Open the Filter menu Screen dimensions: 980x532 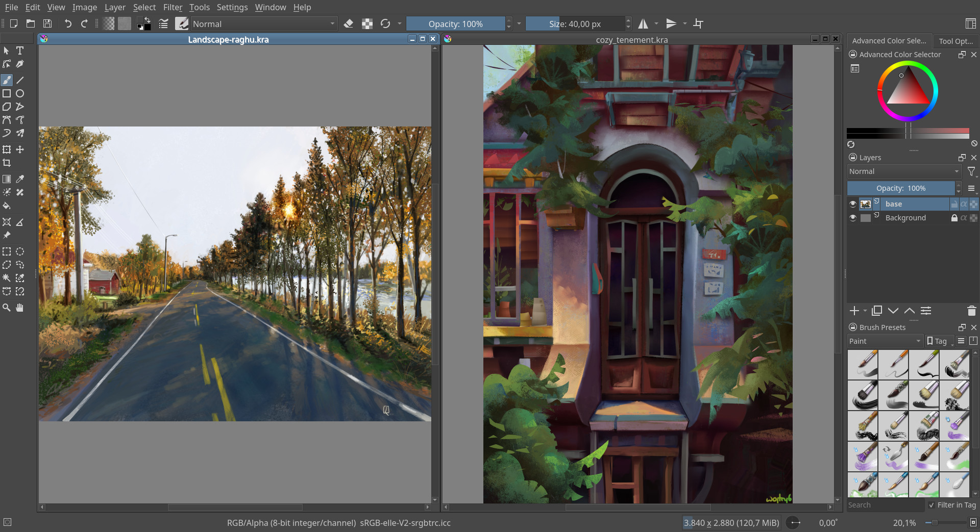(x=173, y=7)
